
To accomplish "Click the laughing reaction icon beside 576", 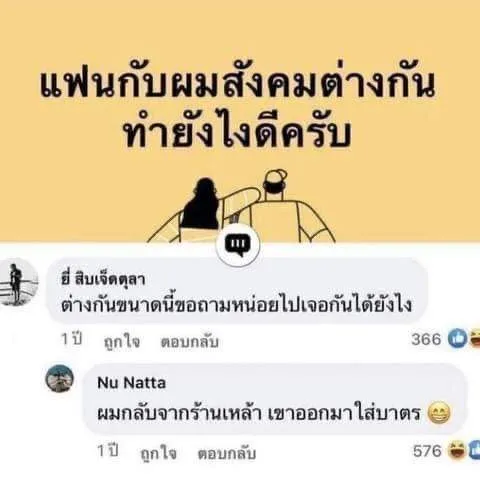I will click(x=457, y=451).
